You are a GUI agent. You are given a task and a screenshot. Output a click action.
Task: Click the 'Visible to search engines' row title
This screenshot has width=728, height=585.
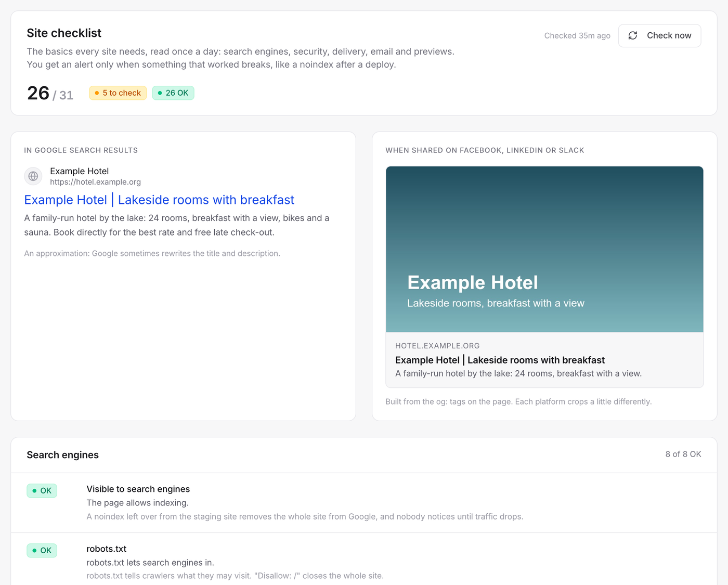click(138, 489)
